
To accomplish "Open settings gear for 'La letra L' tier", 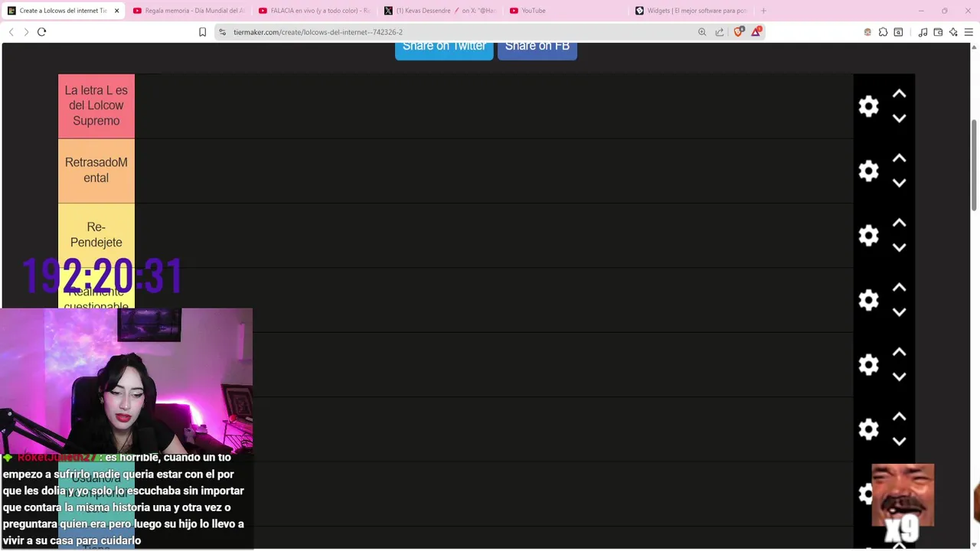I will [868, 106].
